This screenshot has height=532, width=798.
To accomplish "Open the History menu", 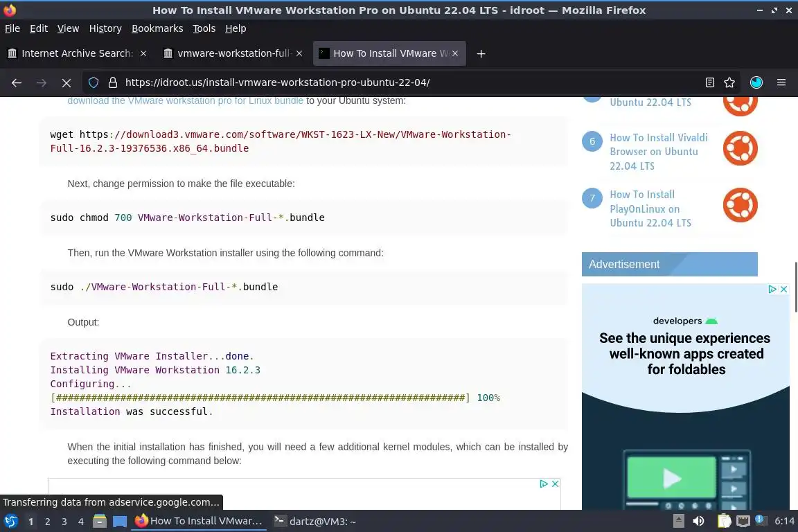I will click(x=105, y=28).
